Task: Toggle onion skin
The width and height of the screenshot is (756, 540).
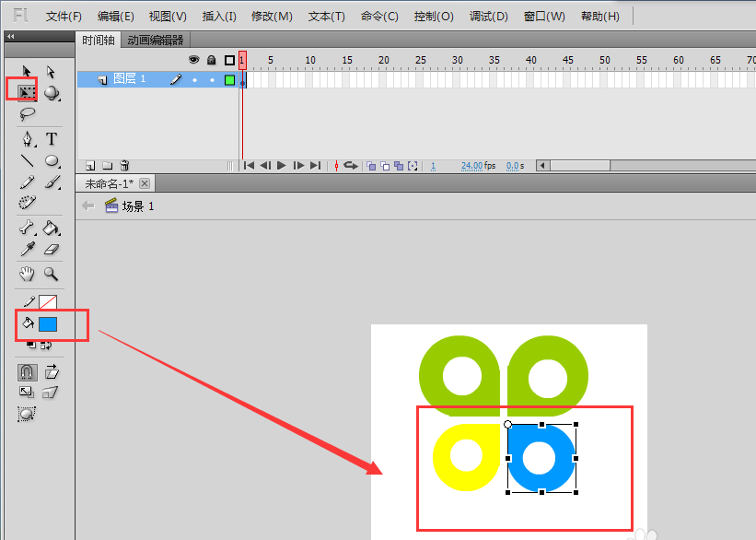Action: pyautogui.click(x=371, y=166)
